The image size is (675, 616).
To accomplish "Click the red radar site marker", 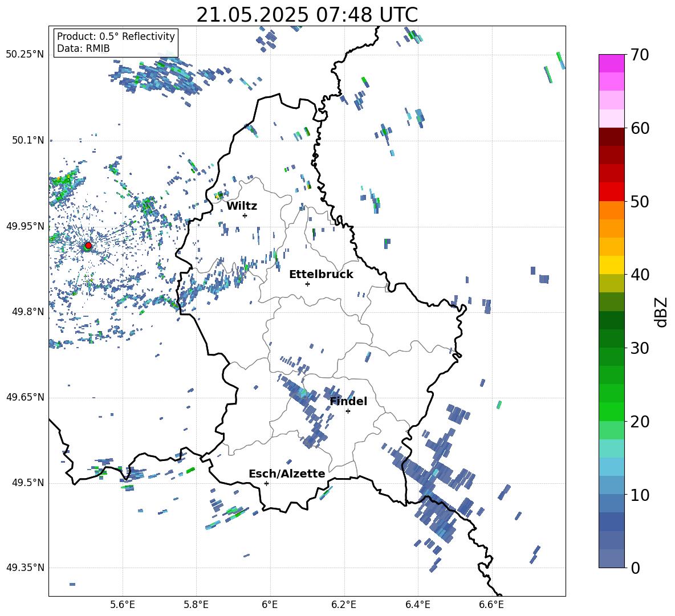I will 88,245.
